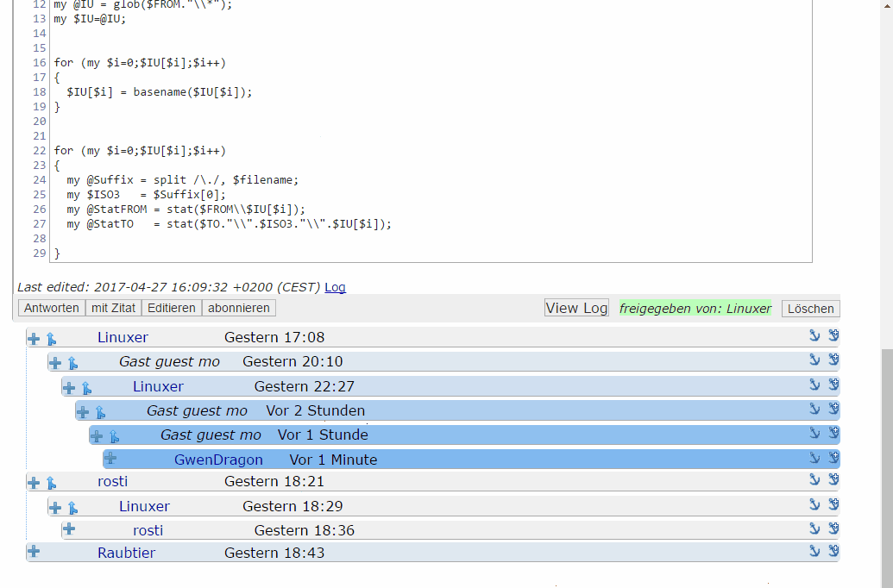Screen dimensions: 893x588
Task: Open anchor link for Vor 1 Stunde row
Action: click(x=814, y=433)
